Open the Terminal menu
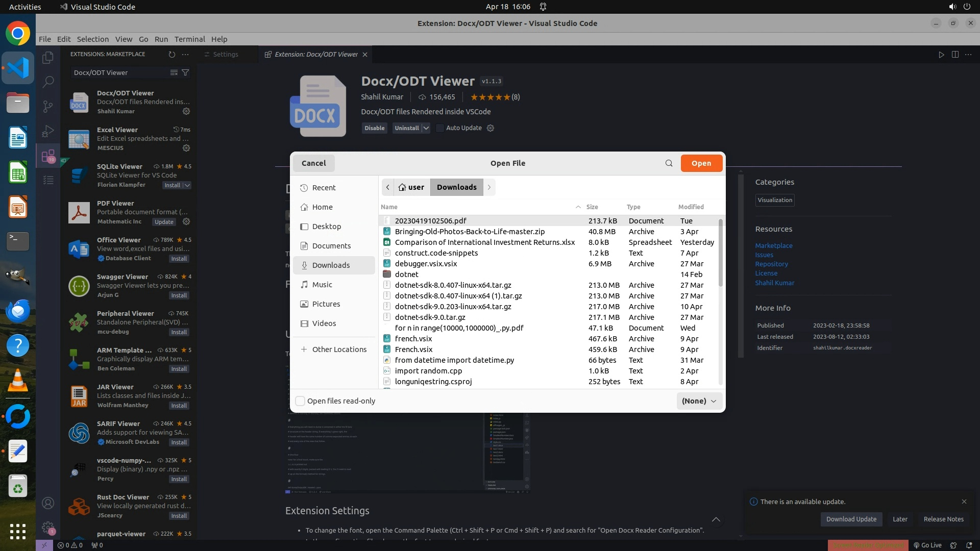The height and width of the screenshot is (551, 980). point(189,39)
